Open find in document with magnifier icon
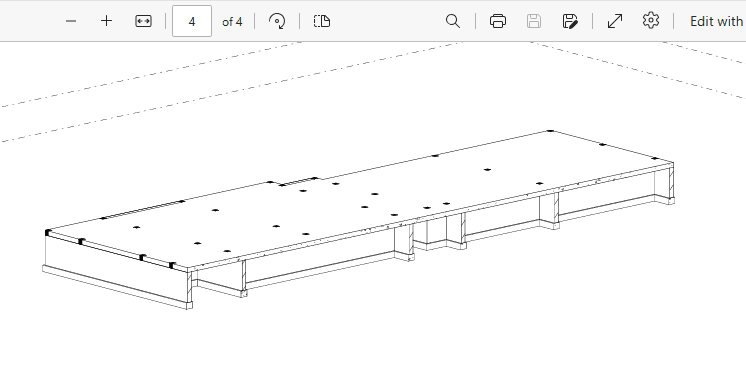746x374 pixels. point(453,21)
